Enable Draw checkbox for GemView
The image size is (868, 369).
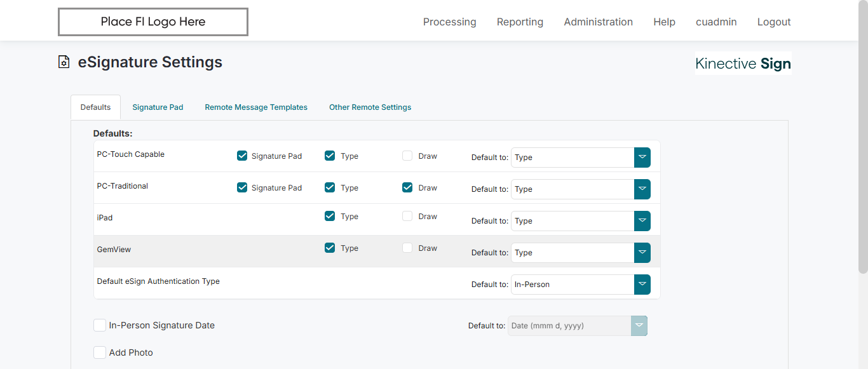click(407, 248)
